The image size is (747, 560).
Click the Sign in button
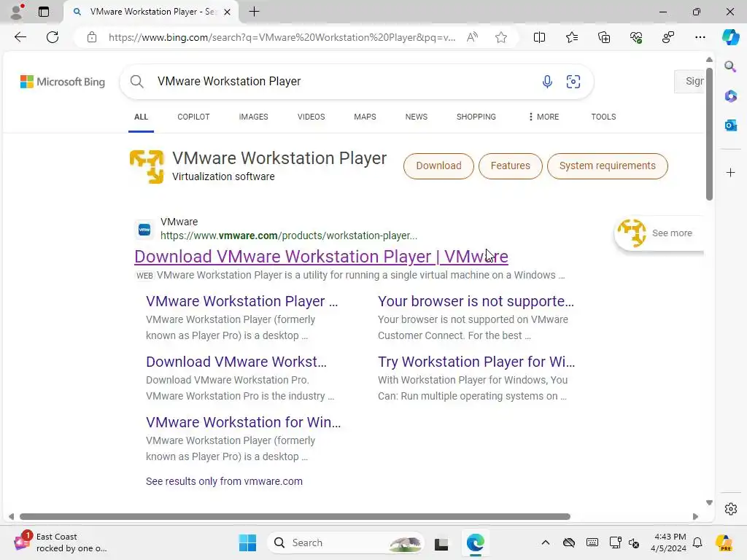(x=689, y=82)
